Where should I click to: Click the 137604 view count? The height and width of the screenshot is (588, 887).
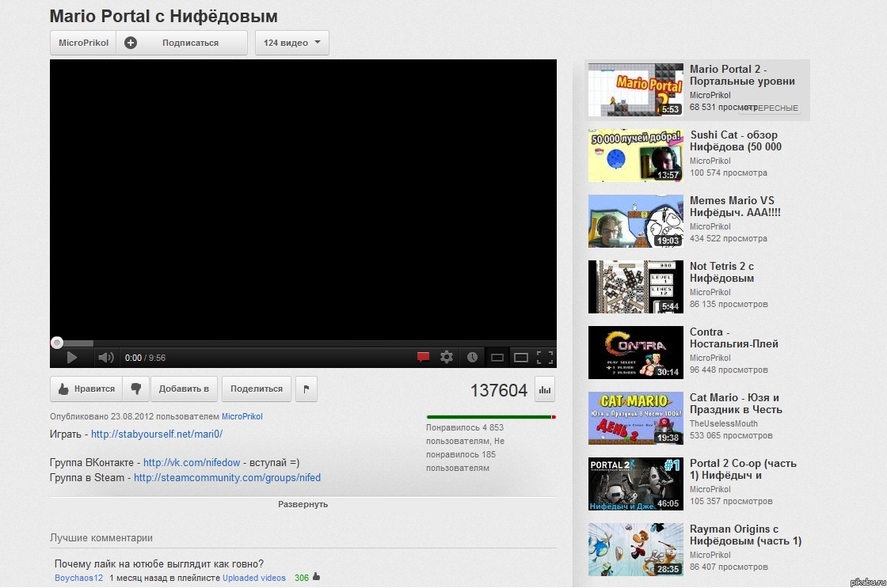[499, 390]
